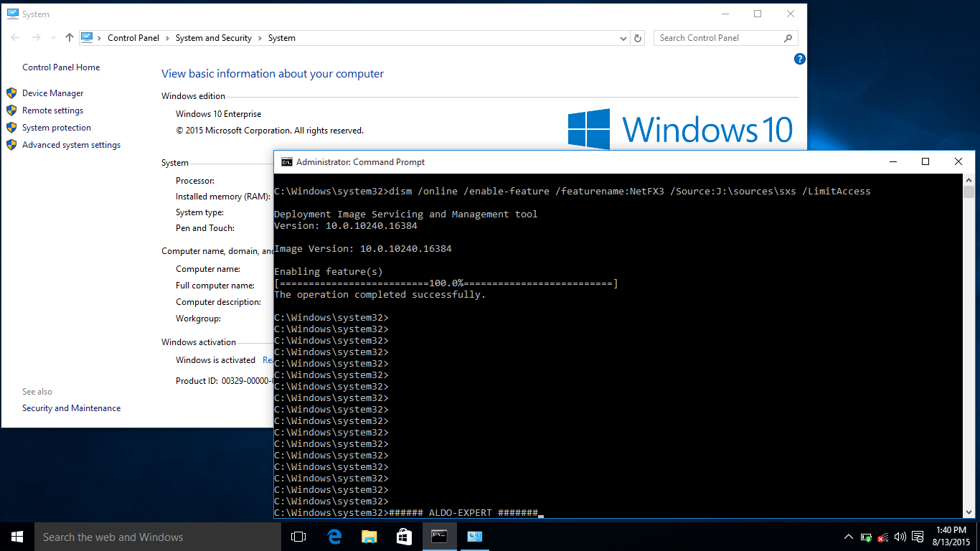The width and height of the screenshot is (980, 551).
Task: Open the Windows Store taskbar icon
Action: coord(404,537)
